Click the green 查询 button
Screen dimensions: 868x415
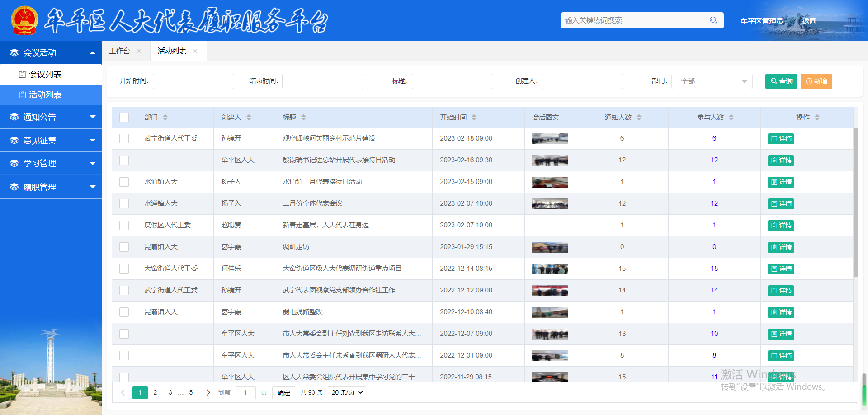tap(781, 81)
